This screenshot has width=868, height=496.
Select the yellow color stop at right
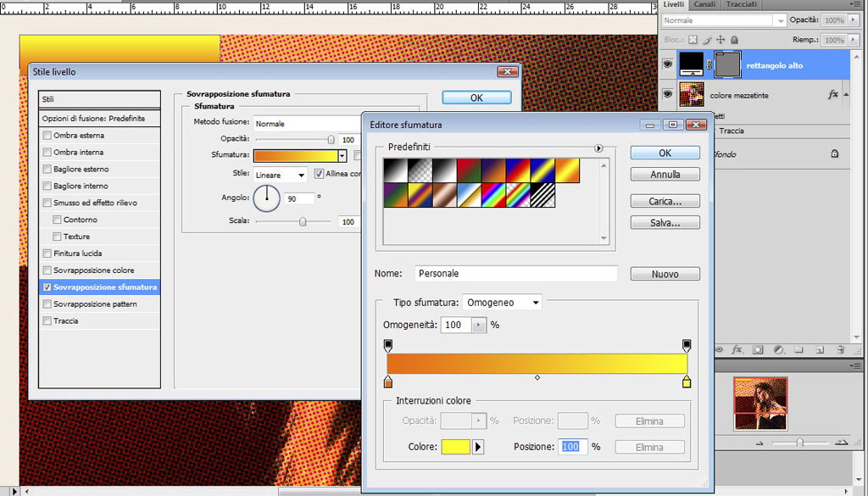pos(687,382)
